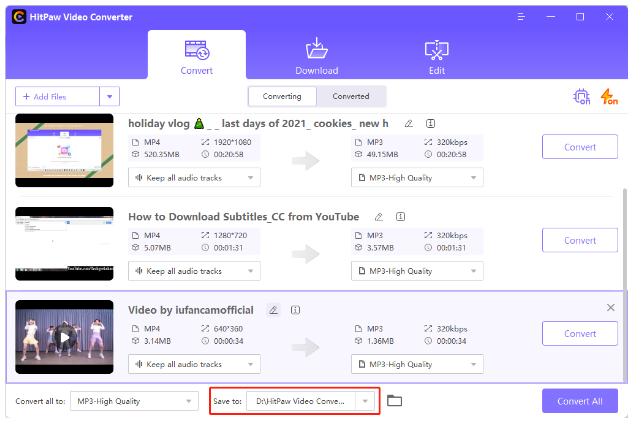Click the holiday vlog thumbnail
The width and height of the screenshot is (640, 434).
pos(65,152)
